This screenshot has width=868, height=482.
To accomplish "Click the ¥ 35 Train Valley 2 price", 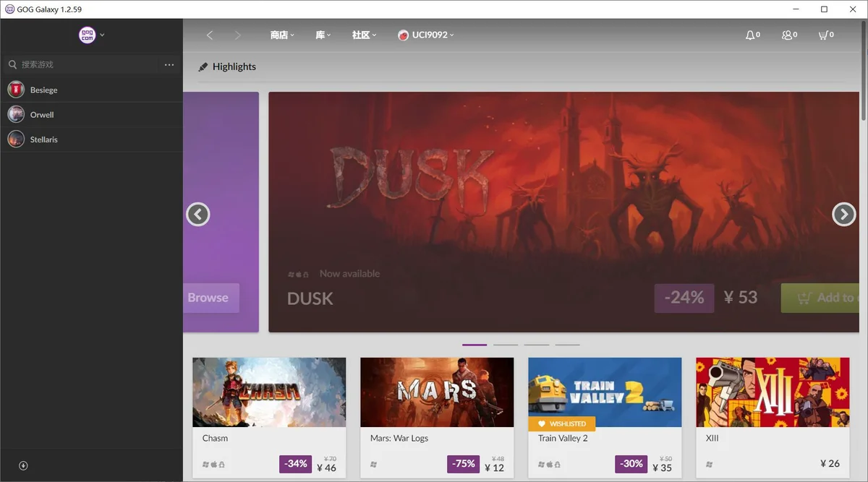I will coord(663,468).
